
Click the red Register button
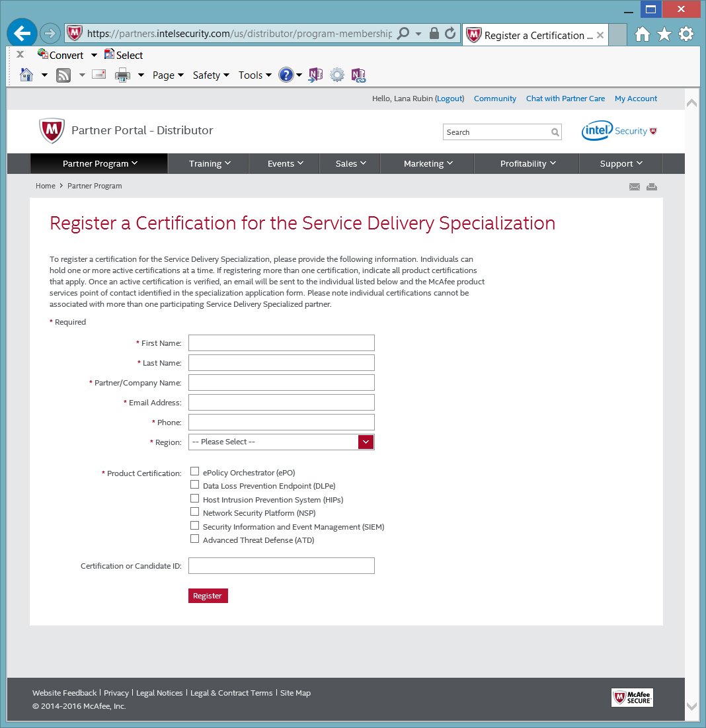click(x=208, y=596)
